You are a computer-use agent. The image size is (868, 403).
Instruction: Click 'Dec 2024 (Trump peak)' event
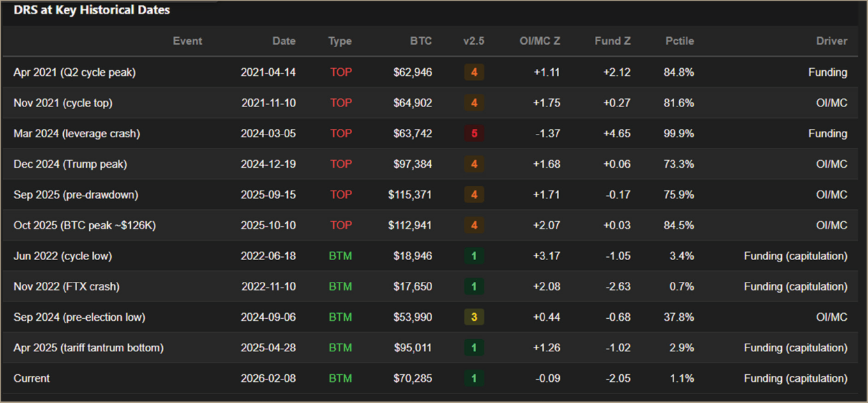click(x=70, y=164)
